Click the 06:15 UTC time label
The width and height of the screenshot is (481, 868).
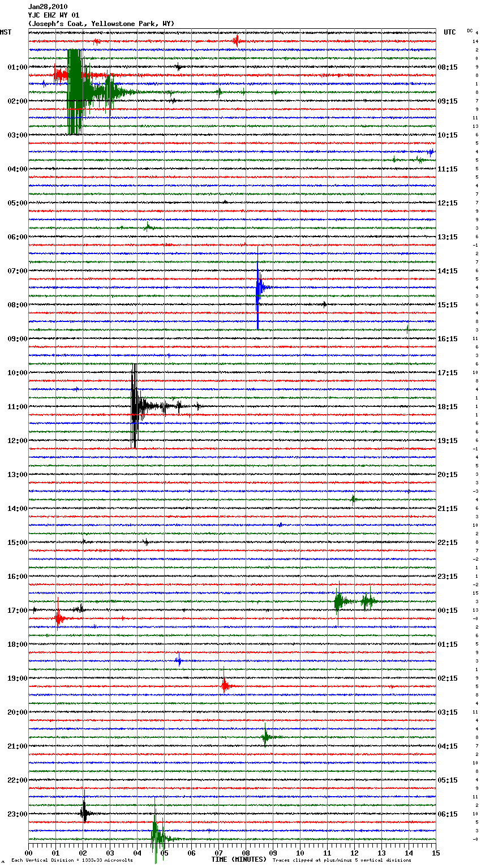[x=448, y=814]
